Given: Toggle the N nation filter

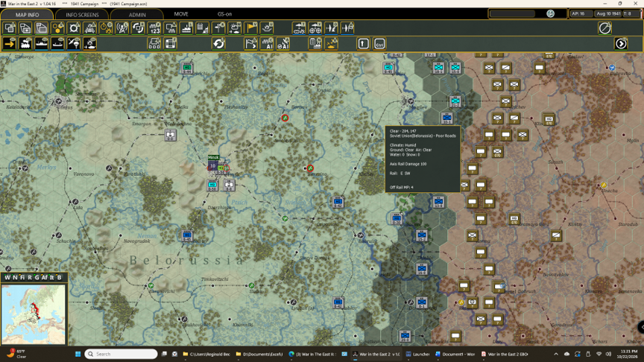Looking at the screenshot, I should click(15, 277).
